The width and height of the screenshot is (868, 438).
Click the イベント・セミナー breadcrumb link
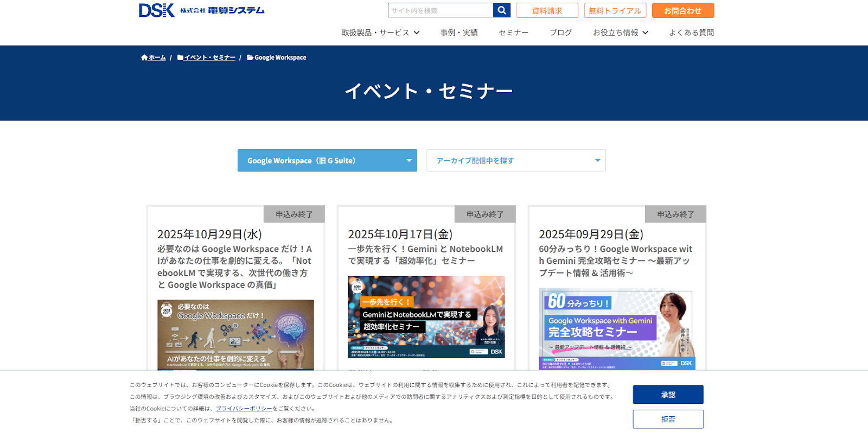(209, 58)
